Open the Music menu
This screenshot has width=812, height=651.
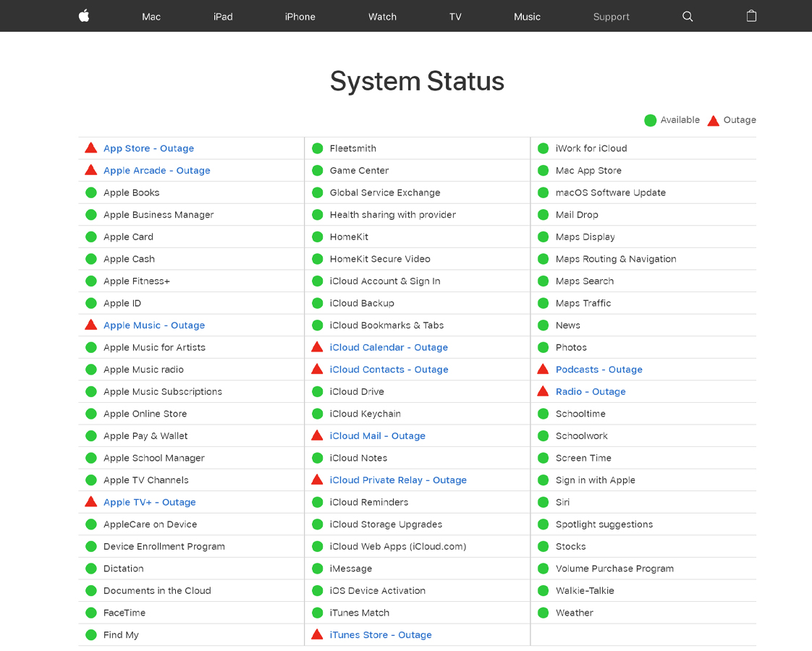527,17
